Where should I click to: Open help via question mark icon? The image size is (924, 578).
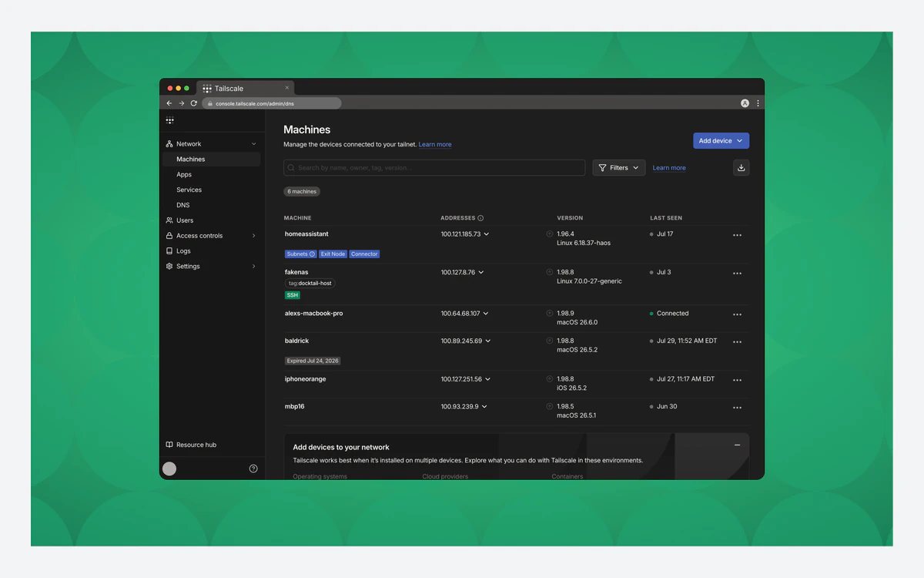tap(253, 469)
